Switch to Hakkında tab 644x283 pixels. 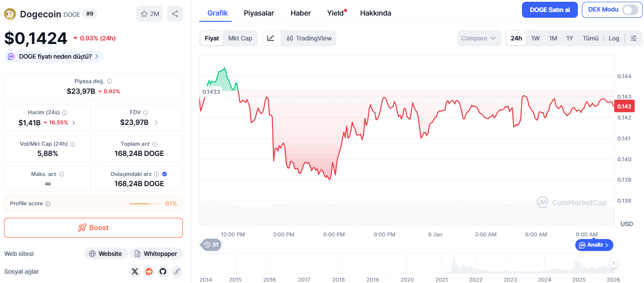(375, 13)
